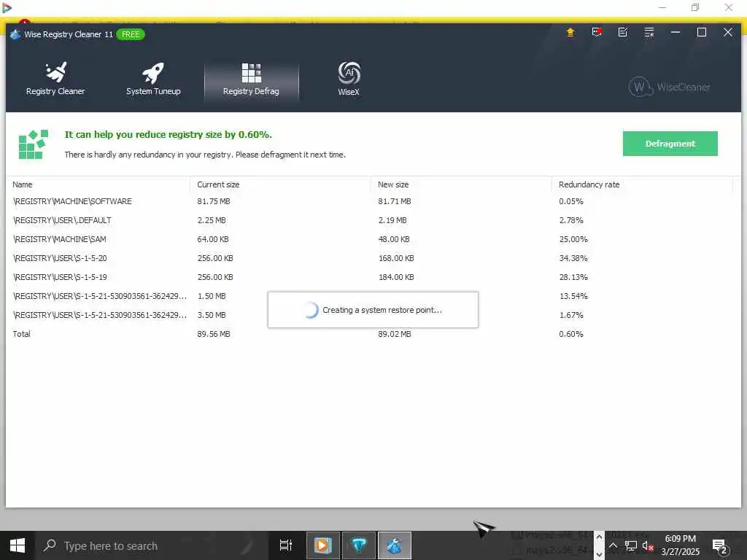Image resolution: width=747 pixels, height=560 pixels.
Task: Click the Creating a system restore point message
Action: (382, 310)
